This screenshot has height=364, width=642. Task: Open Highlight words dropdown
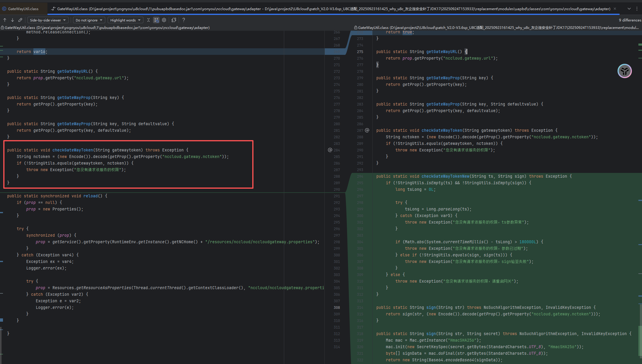(x=125, y=20)
